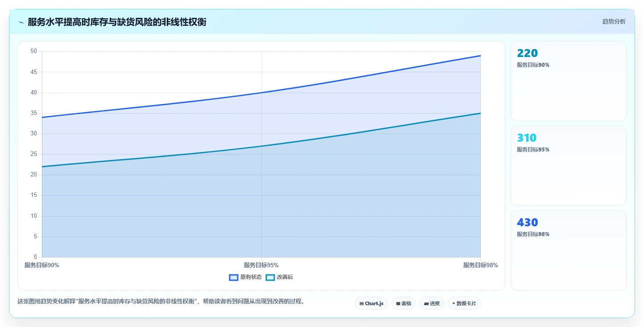Viewport: 644px width, 327px height.
Task: Click the icon in the 表格 tag
Action: tap(398, 304)
